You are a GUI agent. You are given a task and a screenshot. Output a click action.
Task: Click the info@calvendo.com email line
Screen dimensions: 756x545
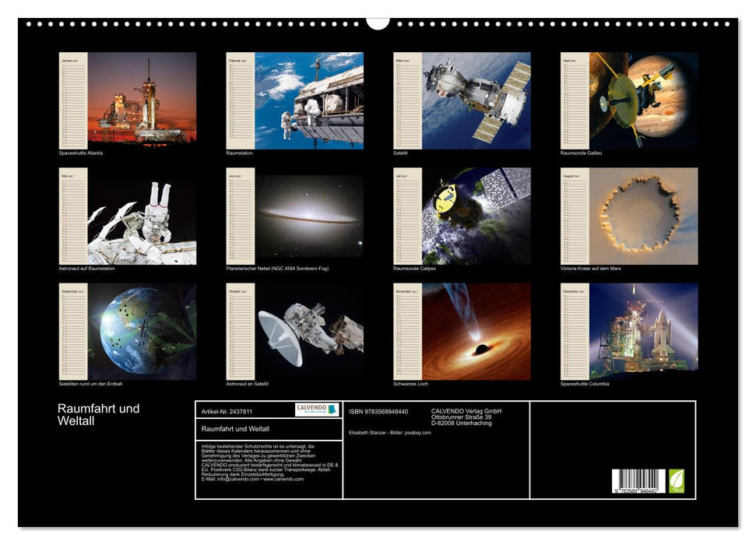tap(252, 479)
